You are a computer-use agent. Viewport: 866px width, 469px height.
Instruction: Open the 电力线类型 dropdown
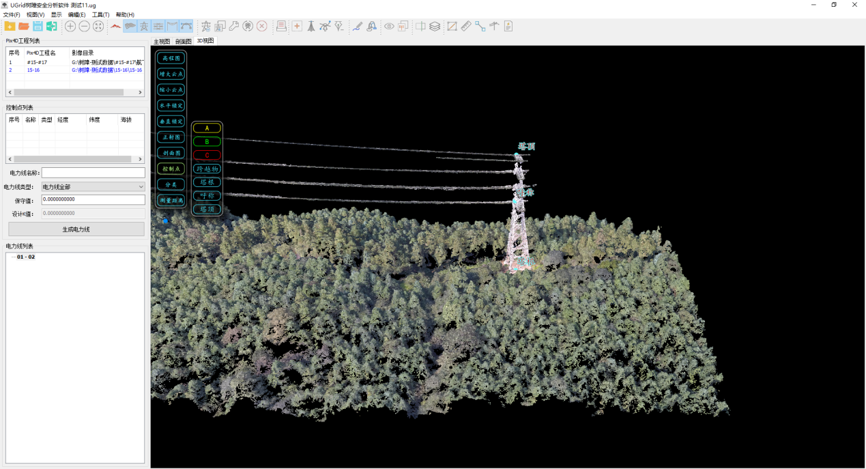(93, 187)
